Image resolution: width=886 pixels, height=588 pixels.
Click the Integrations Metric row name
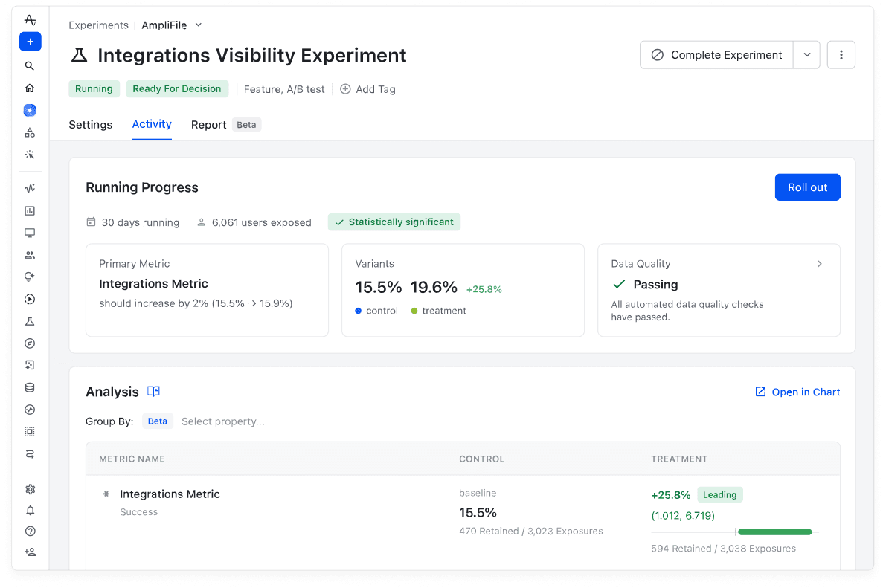(x=170, y=494)
